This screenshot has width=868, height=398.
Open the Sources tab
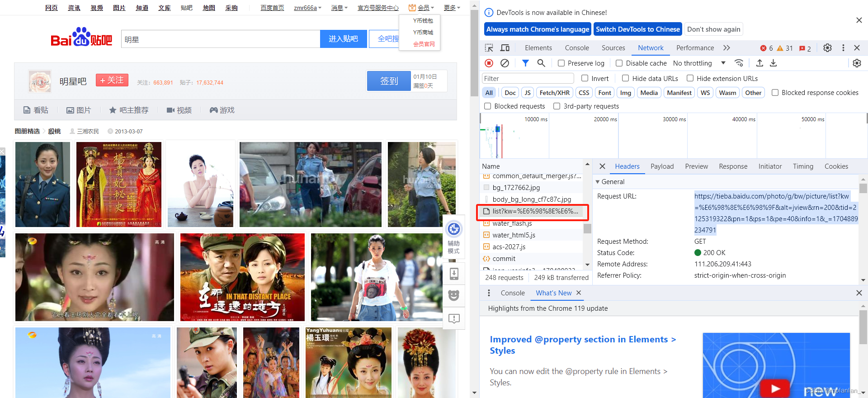pos(613,48)
